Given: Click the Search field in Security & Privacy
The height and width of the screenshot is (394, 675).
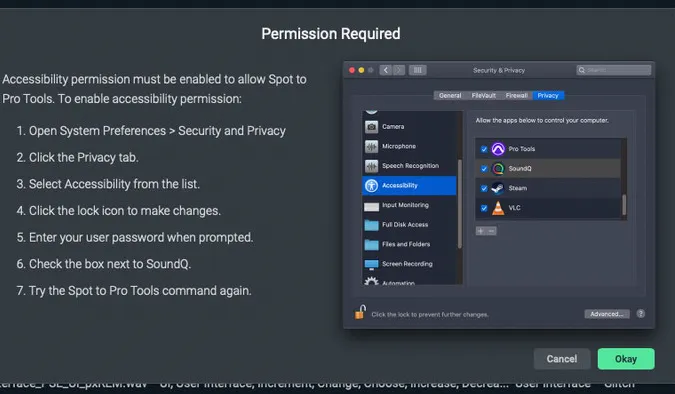Looking at the screenshot, I should click(x=614, y=70).
